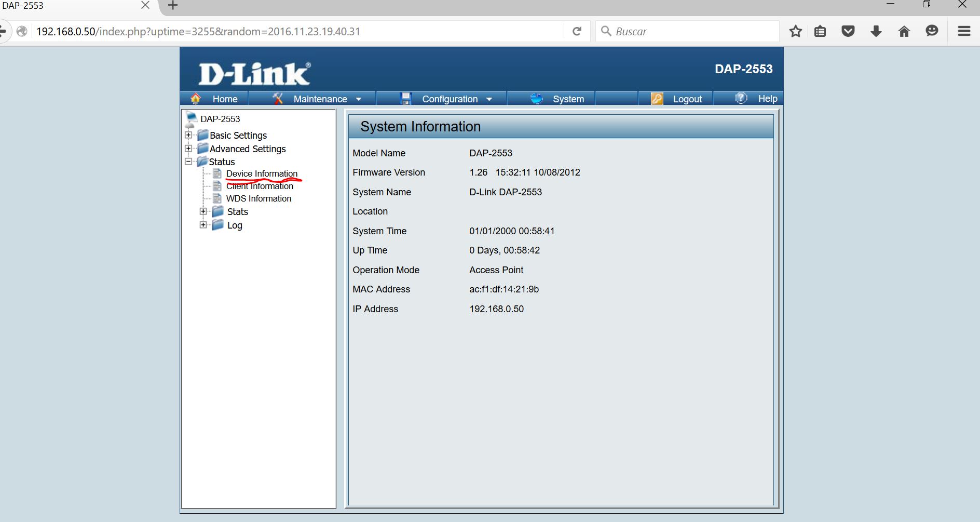Click the System Time value 01/01/2000 00:58:41
980x522 pixels.
(x=512, y=231)
